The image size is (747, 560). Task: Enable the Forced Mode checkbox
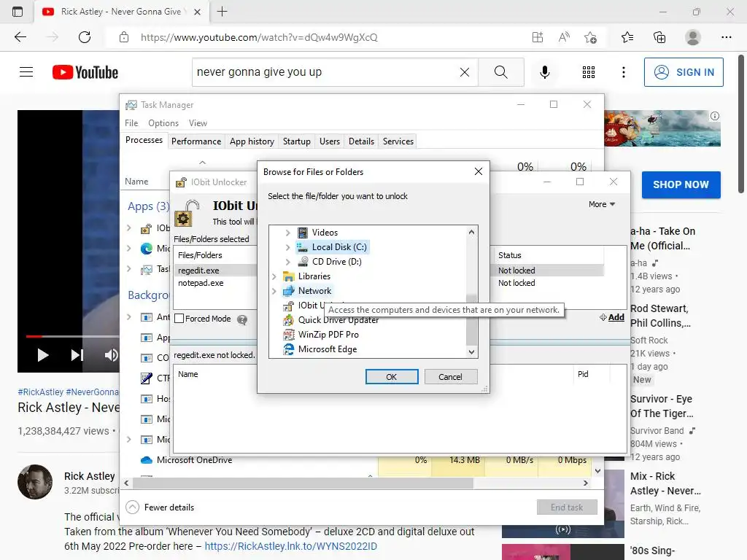[x=179, y=319]
